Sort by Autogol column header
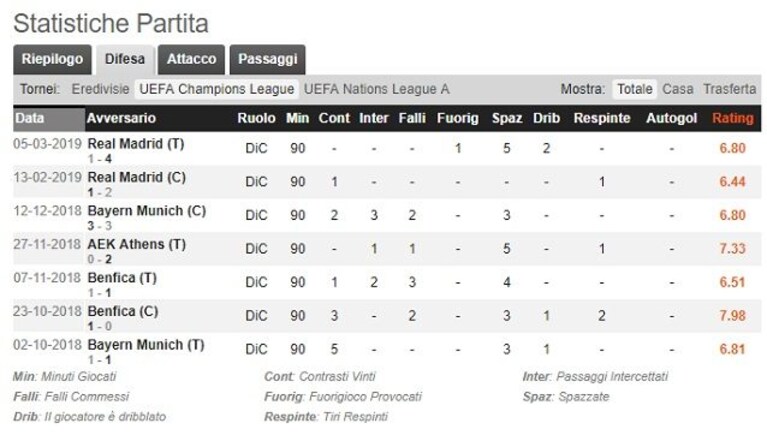This screenshot has width=767, height=441. [x=671, y=118]
